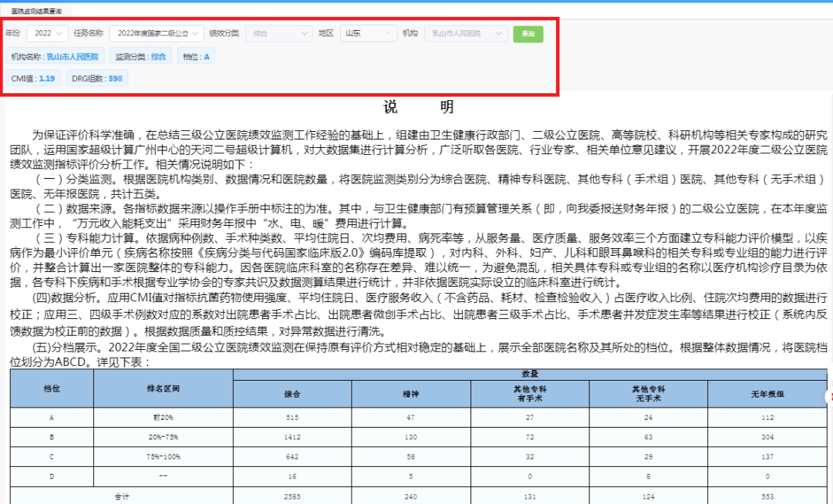
Task: Switch to the 医院监测结果查询 tab
Action: pos(36,11)
